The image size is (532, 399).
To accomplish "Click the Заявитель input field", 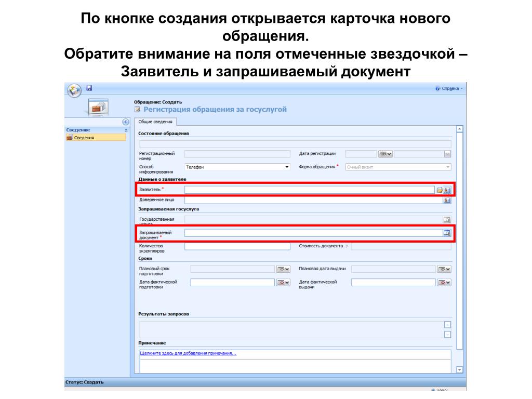I will click(x=310, y=190).
